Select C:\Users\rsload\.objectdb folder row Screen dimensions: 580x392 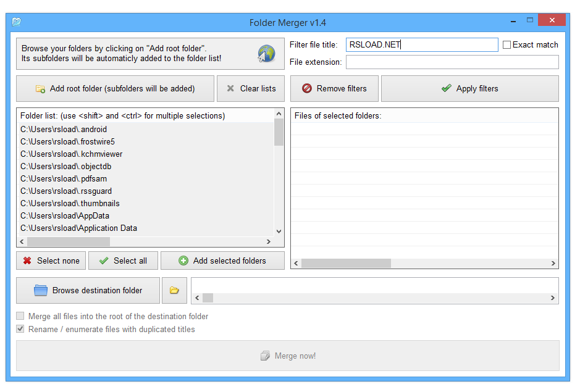(x=146, y=167)
